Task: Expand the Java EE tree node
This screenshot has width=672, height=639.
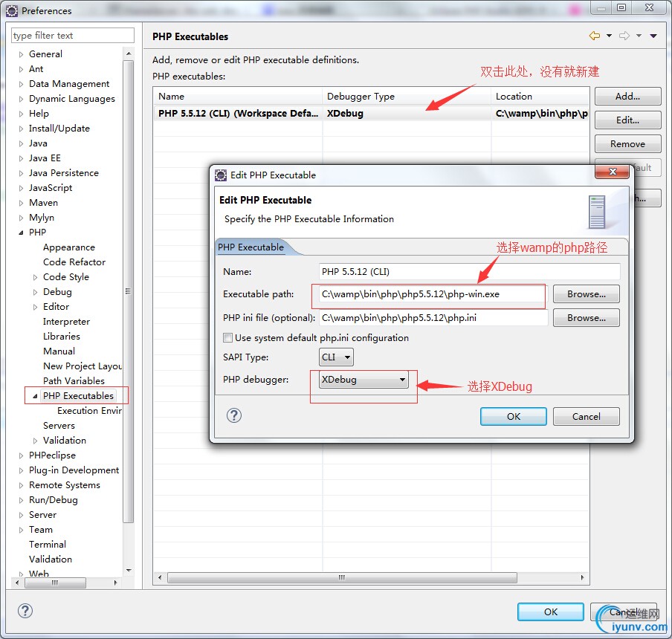Action: 21,158
